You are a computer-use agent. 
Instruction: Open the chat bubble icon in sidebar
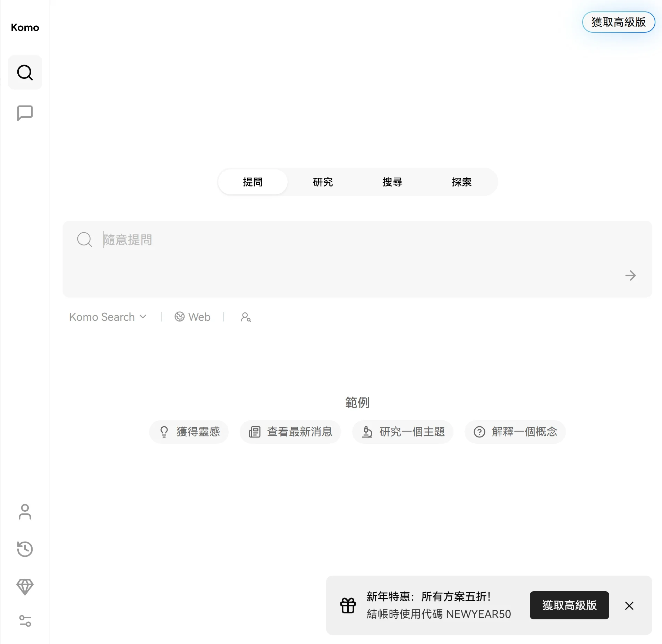pyautogui.click(x=25, y=113)
